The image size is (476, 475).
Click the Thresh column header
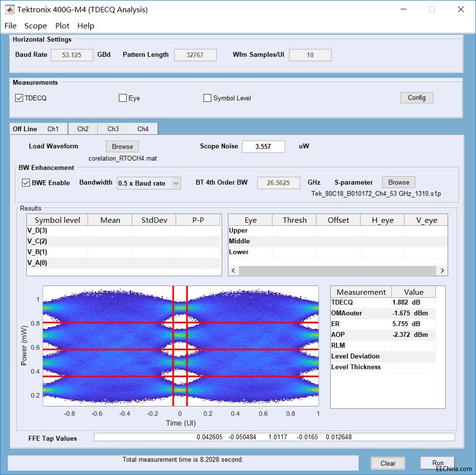pos(295,220)
